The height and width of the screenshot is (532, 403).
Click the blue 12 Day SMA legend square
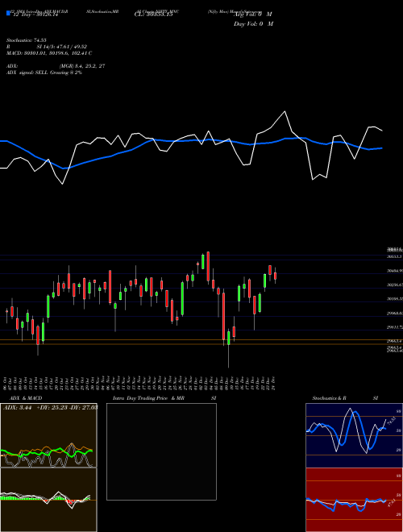(8, 13)
